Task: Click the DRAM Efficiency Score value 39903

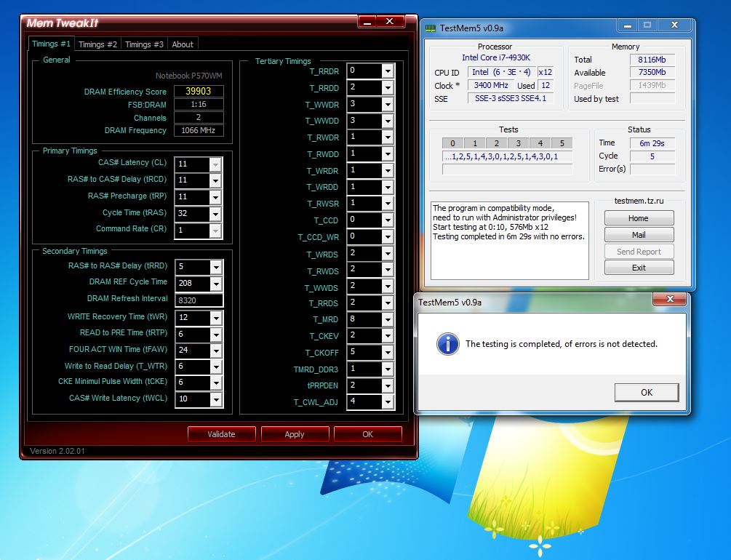Action: tap(199, 92)
